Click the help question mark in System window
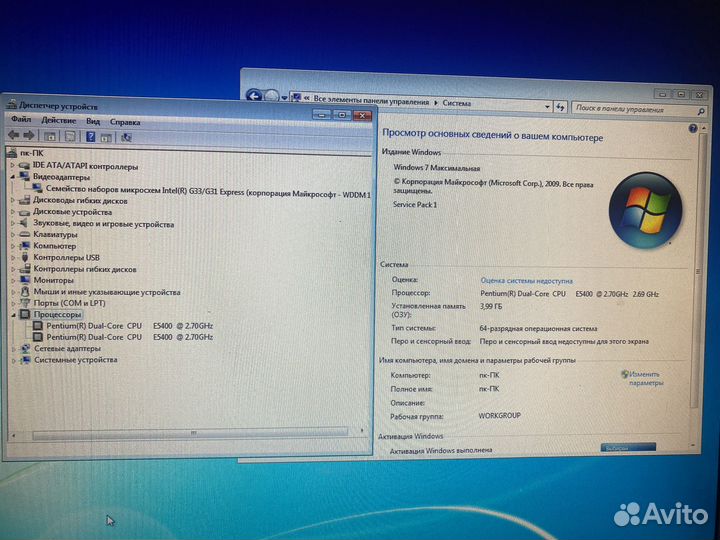The image size is (720, 540). point(693,129)
